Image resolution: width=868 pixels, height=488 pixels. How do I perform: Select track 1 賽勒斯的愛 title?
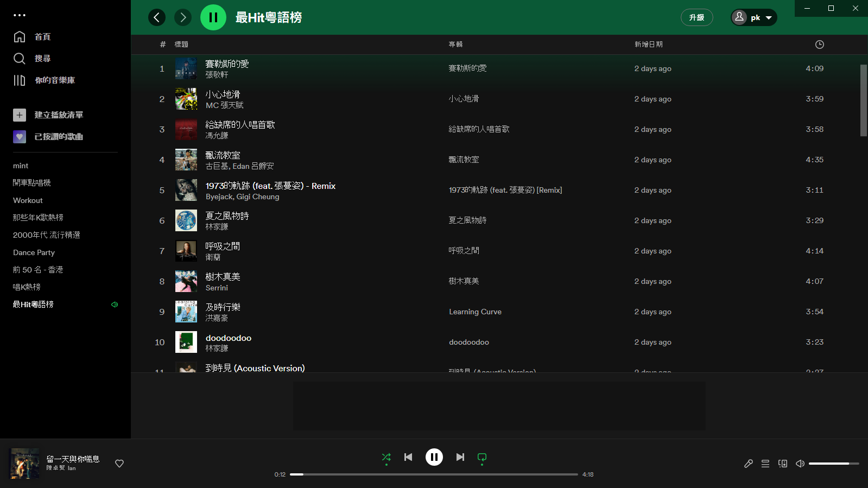pos(227,64)
